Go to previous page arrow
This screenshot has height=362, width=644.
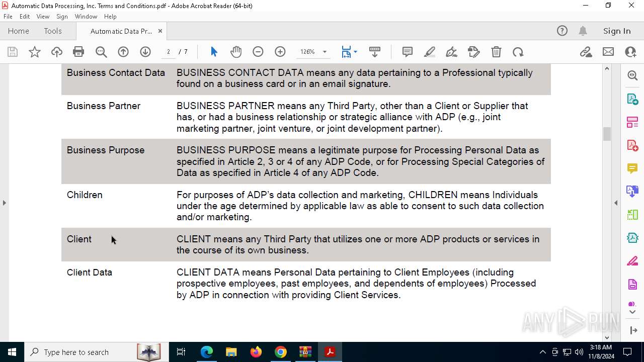123,52
